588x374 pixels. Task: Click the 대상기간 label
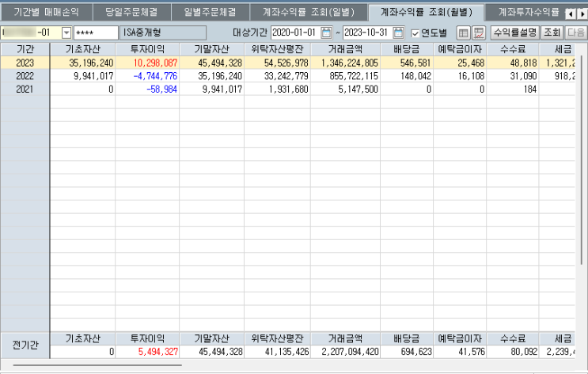click(250, 32)
